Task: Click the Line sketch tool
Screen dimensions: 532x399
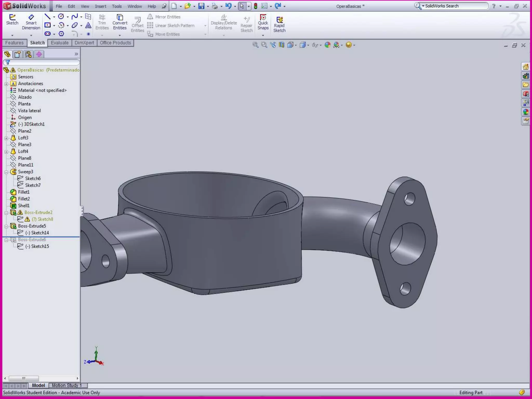Action: tap(47, 17)
